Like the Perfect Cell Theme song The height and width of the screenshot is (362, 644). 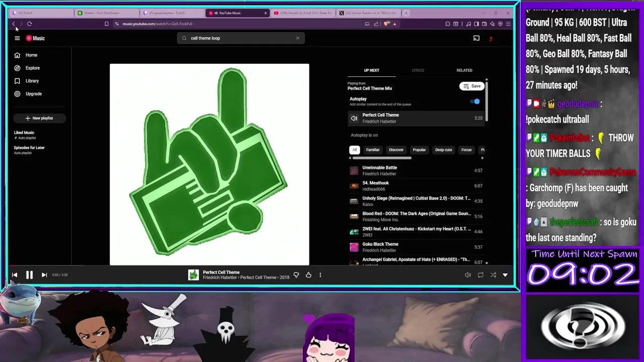[x=308, y=275]
